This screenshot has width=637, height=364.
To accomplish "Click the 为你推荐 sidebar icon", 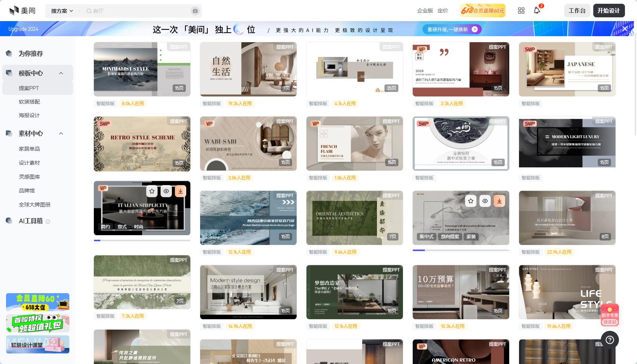I will (x=9, y=54).
